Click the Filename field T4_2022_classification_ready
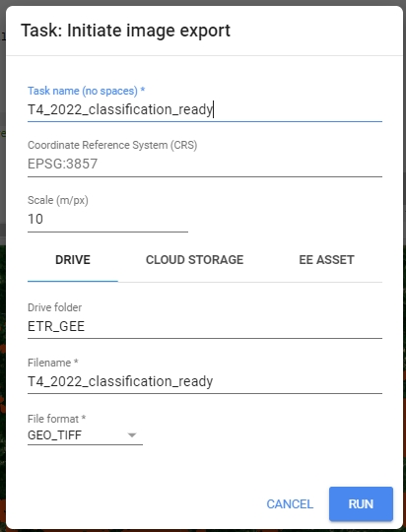 click(205, 381)
